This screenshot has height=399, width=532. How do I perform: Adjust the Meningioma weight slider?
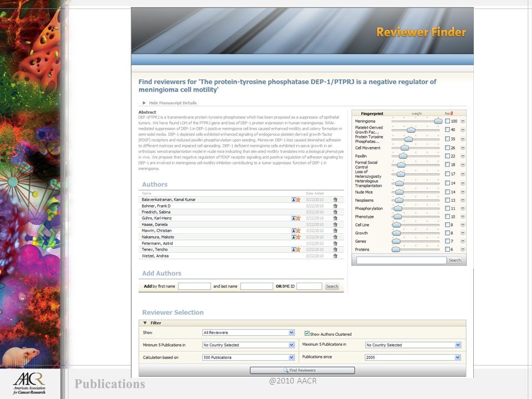(438, 121)
